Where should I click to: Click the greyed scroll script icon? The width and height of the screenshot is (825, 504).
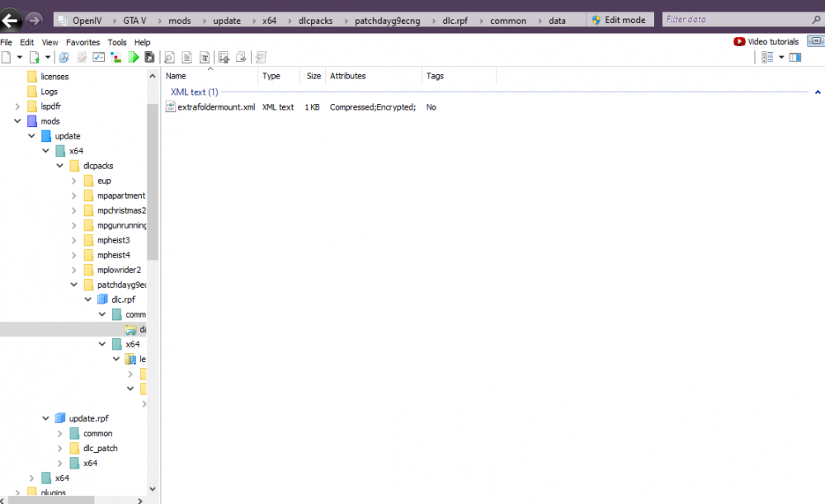tap(261, 58)
